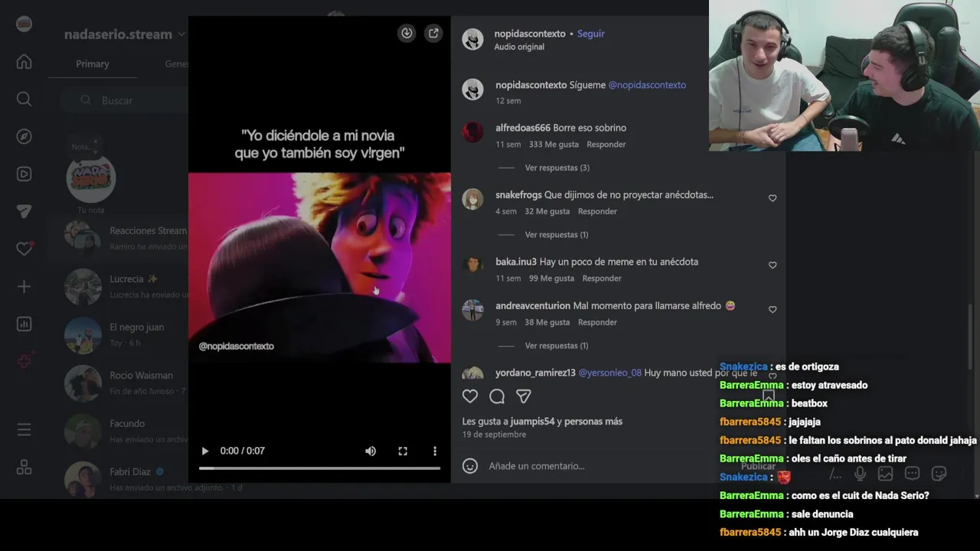Open nopidascontexto profile from post header

tap(530, 34)
